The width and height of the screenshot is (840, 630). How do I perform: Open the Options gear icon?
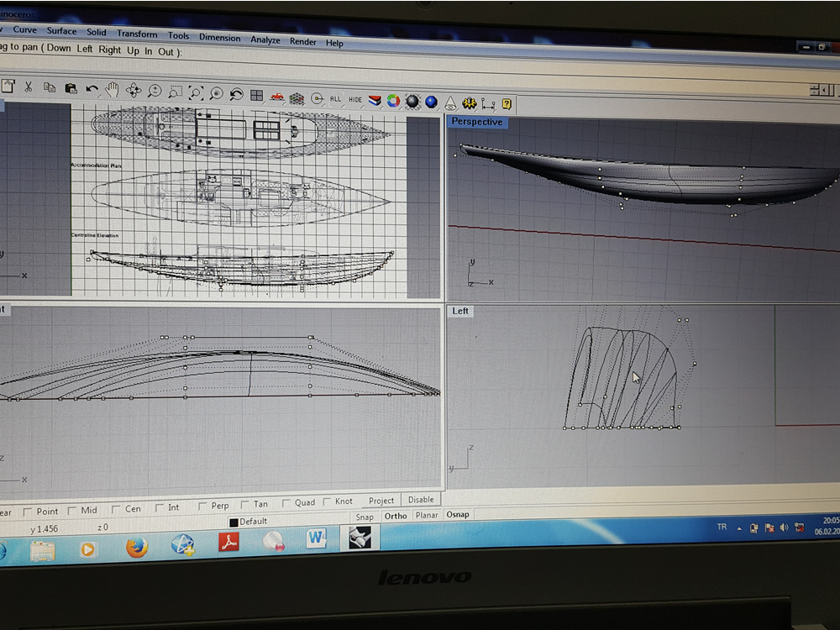[470, 102]
